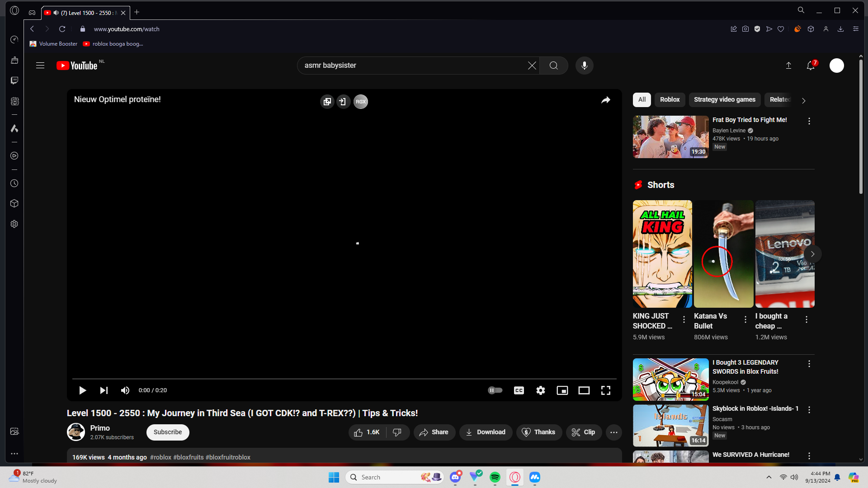Mute the video player audio
Viewport: 868px width, 488px height.
coord(125,390)
